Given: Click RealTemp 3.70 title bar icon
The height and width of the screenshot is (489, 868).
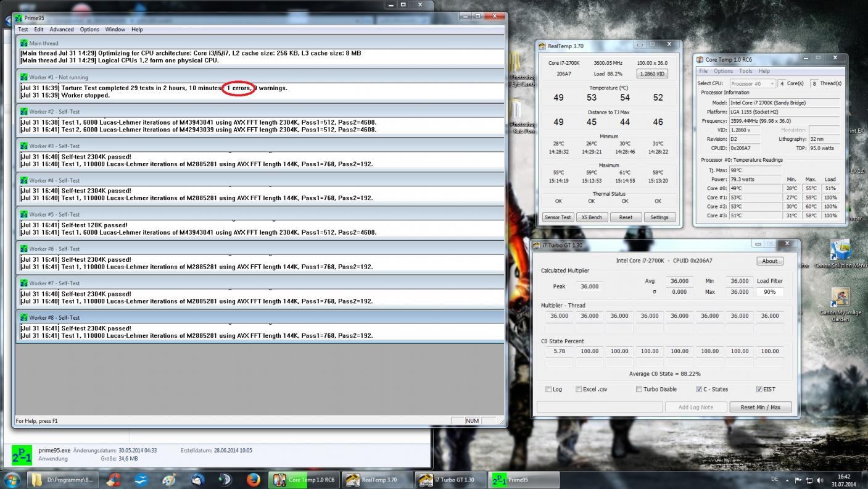Looking at the screenshot, I should coord(542,46).
